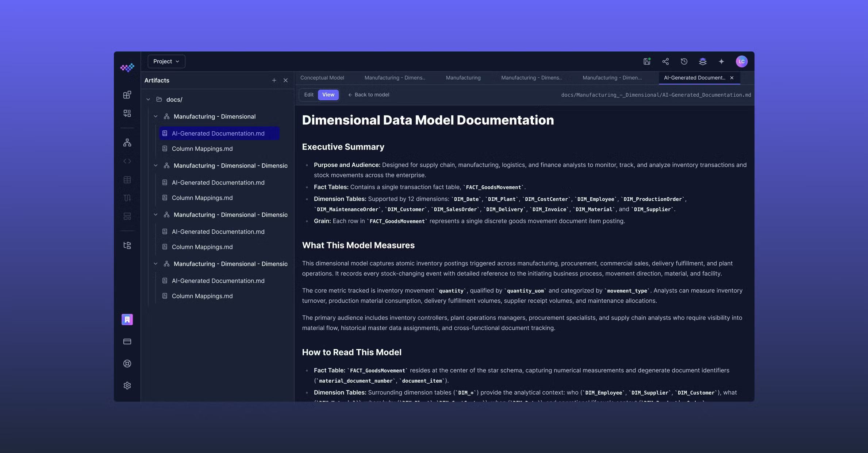Click the What This Model Measures heading
868x453 pixels.
pos(358,245)
